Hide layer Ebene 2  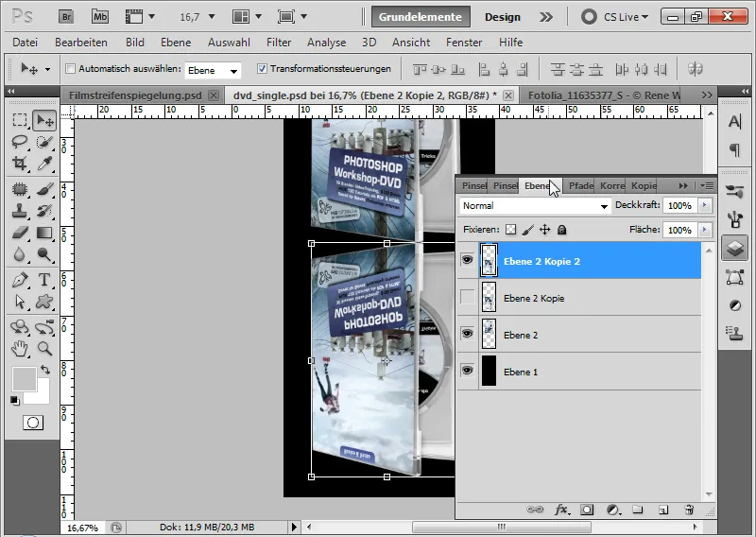point(467,334)
